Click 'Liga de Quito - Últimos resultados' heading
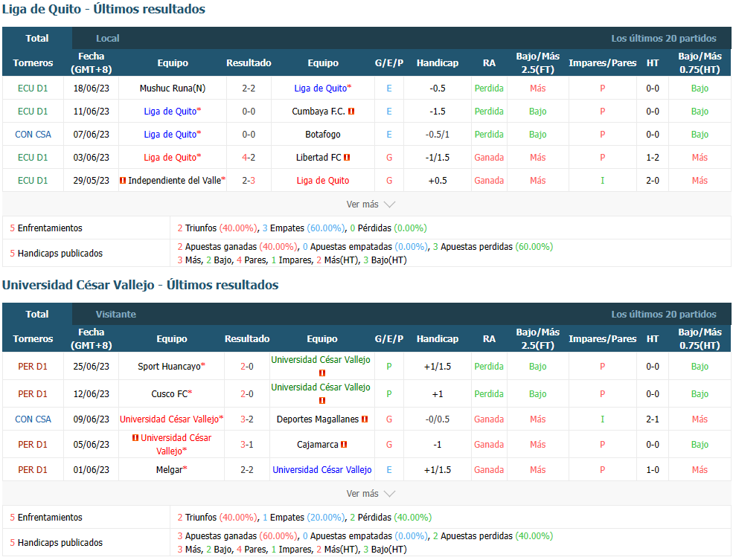This screenshot has width=736, height=560. tap(103, 9)
